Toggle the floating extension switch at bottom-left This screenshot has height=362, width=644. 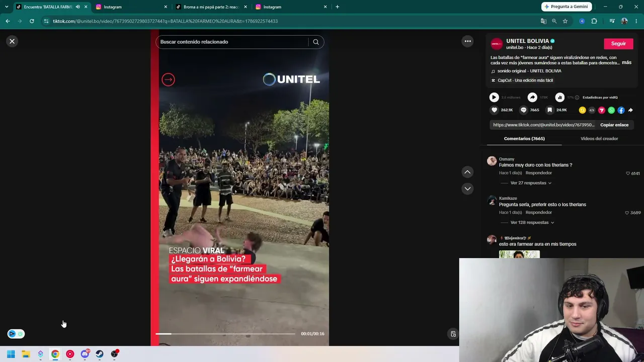point(16,334)
